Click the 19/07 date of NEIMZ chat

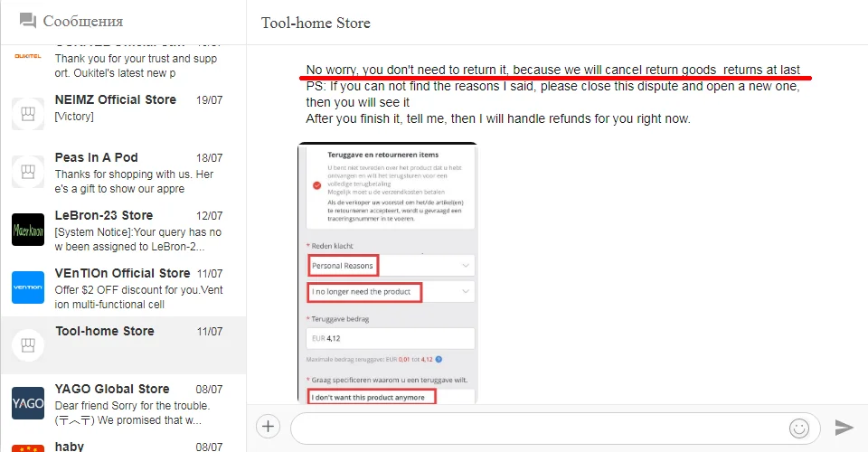209,100
